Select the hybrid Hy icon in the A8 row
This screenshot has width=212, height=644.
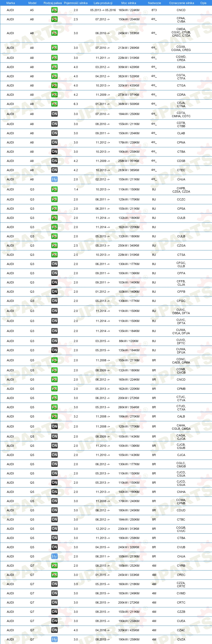tap(54, 179)
